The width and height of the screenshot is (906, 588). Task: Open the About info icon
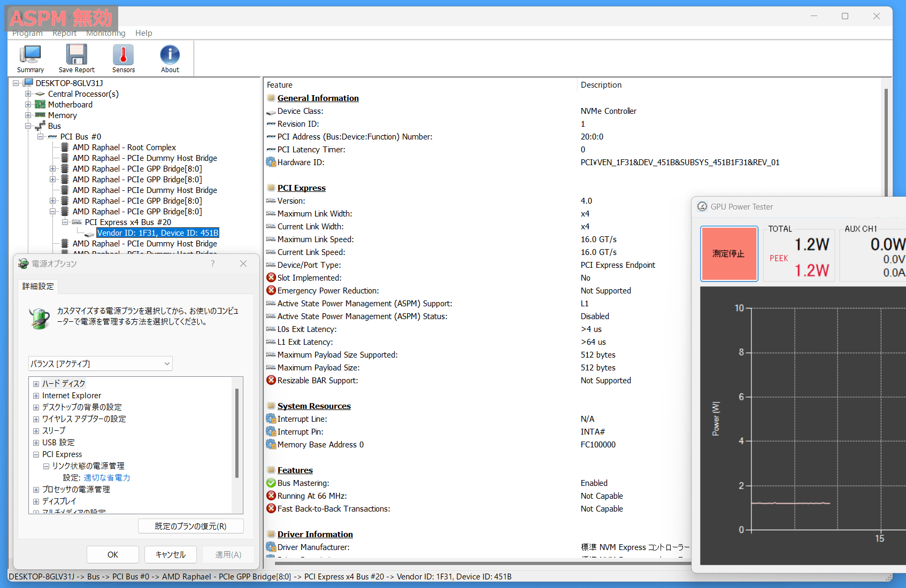[x=170, y=59]
